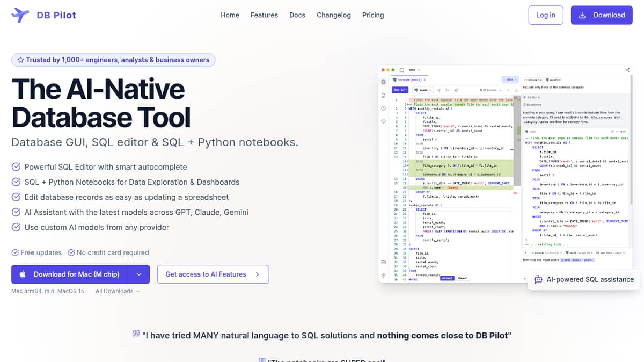Click "No credit card required" text
The width and height of the screenshot is (644, 362).
click(113, 252)
